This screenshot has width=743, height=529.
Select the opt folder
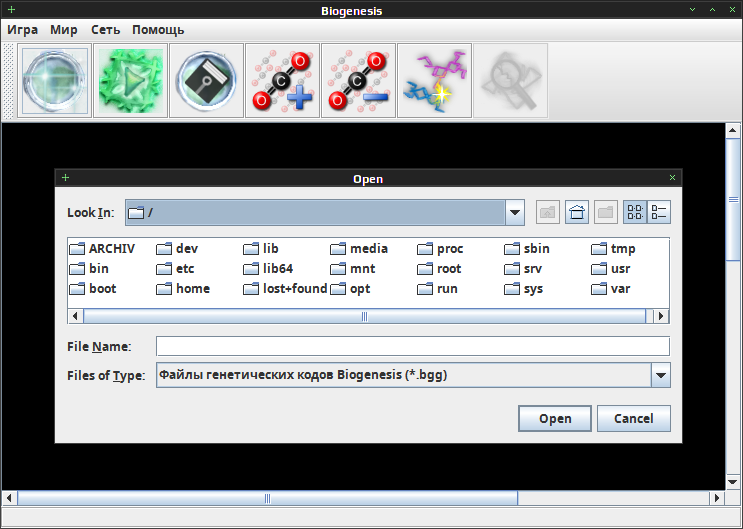[350, 289]
